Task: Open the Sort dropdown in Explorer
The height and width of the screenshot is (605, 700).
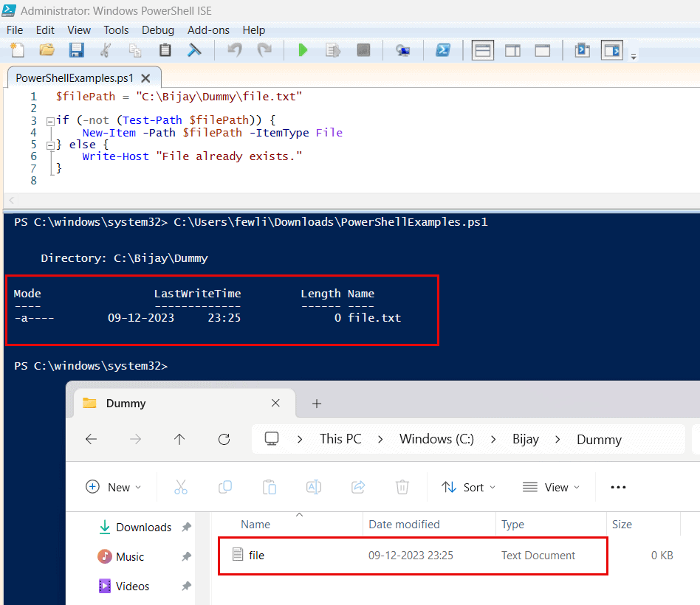Action: 467,487
